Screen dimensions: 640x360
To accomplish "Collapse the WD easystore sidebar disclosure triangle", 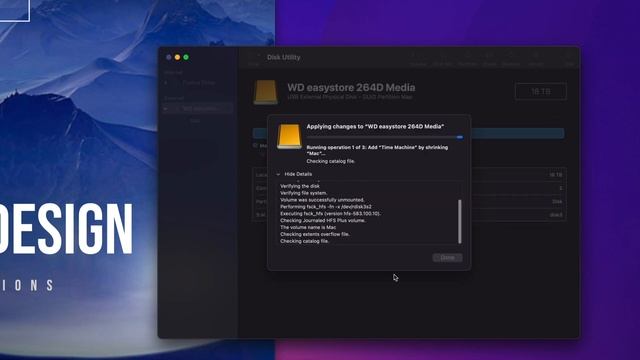I will pyautogui.click(x=166, y=109).
